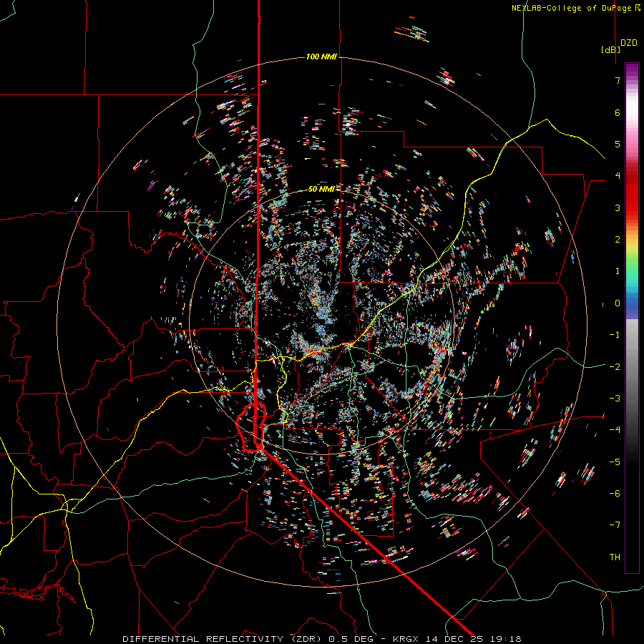Select the 2 value on color scale
This screenshot has width=644, height=644.
618,240
